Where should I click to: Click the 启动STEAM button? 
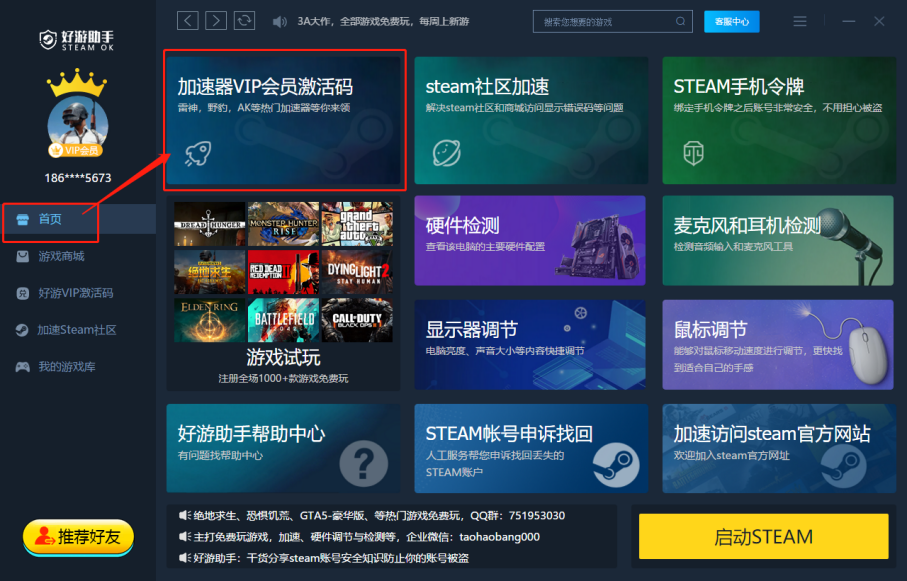[x=764, y=536]
